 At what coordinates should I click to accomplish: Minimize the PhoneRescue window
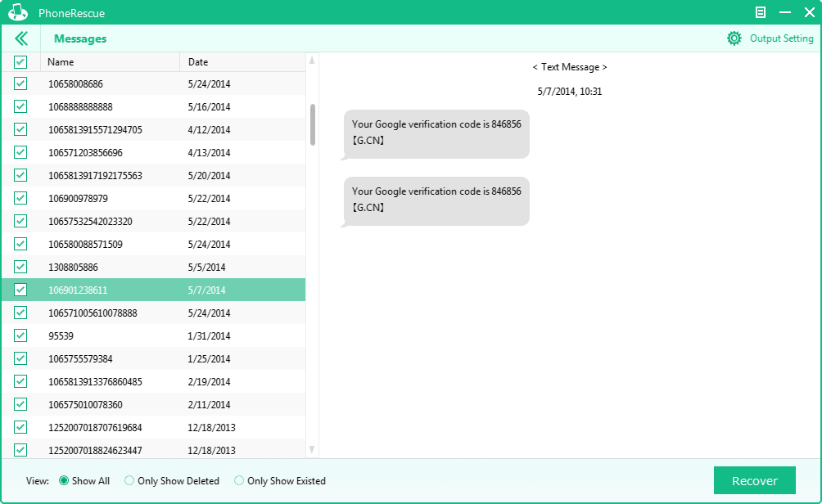[785, 12]
